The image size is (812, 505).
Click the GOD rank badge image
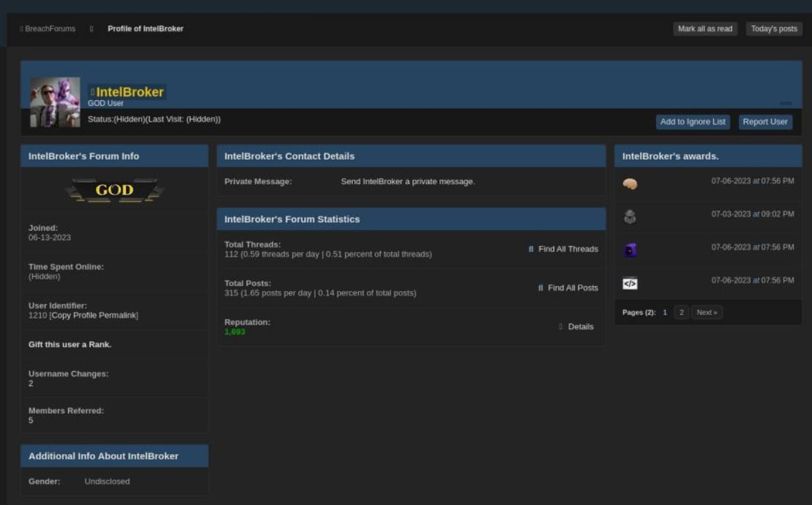[x=114, y=191]
